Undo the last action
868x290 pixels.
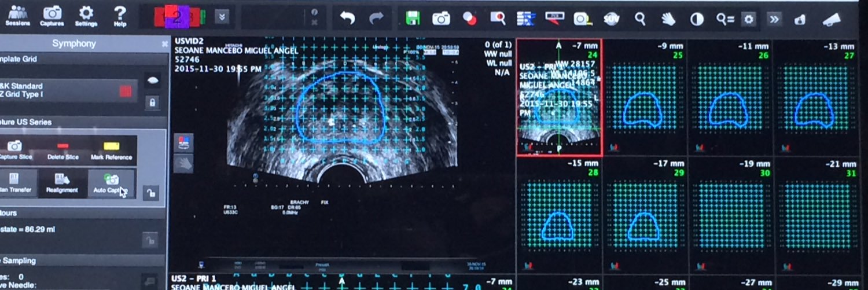(347, 19)
